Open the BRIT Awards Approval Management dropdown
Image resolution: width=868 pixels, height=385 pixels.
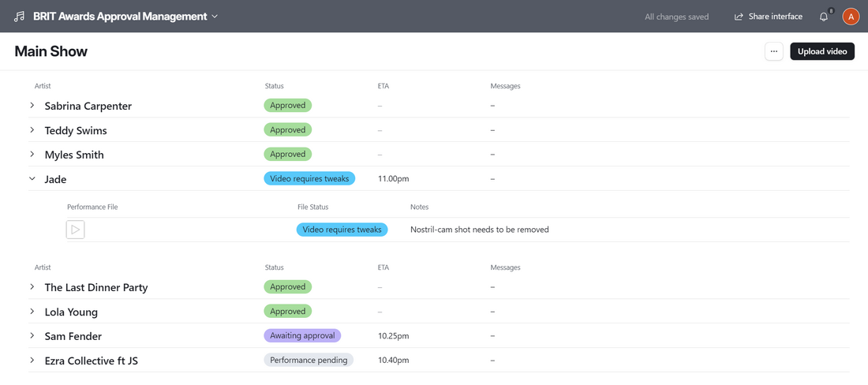215,17
